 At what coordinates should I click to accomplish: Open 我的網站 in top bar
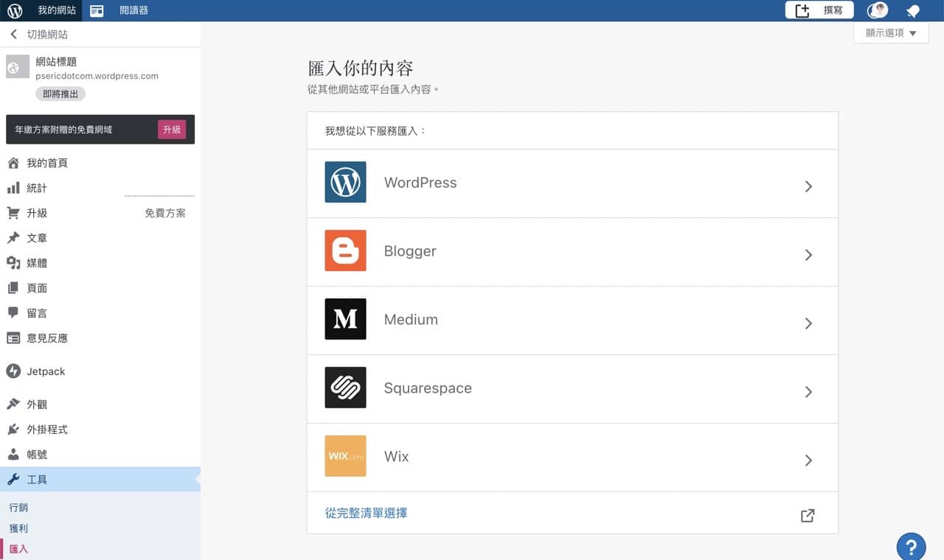coord(57,10)
